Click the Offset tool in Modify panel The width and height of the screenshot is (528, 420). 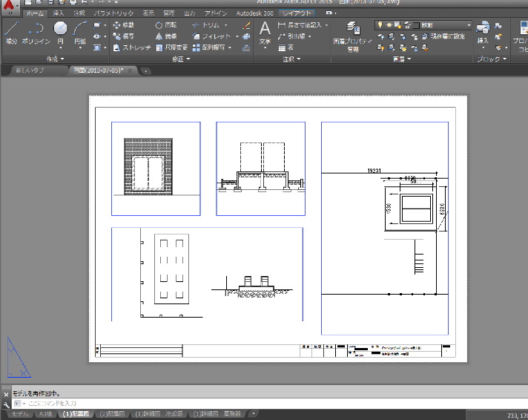[x=246, y=47]
